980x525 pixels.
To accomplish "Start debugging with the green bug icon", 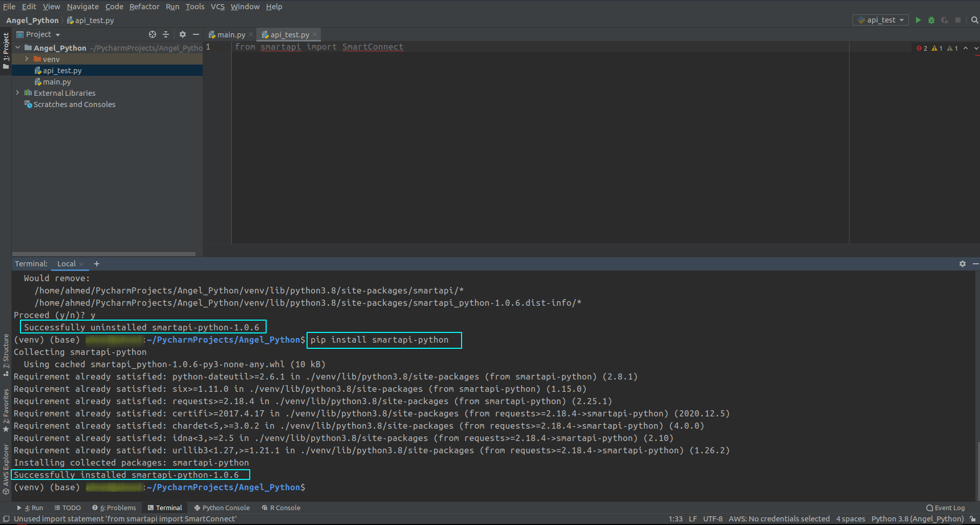I will coord(931,20).
